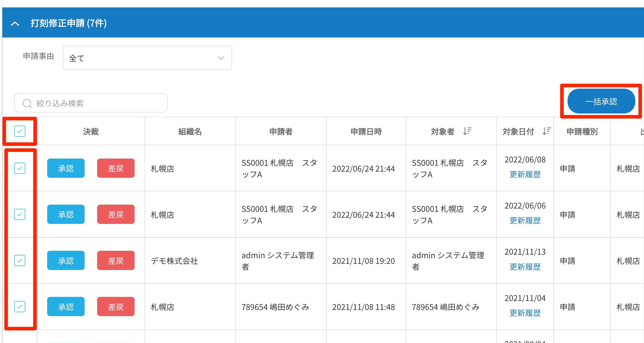Click the dropdown arrow beside 全て
This screenshot has width=644, height=343.
tap(221, 58)
